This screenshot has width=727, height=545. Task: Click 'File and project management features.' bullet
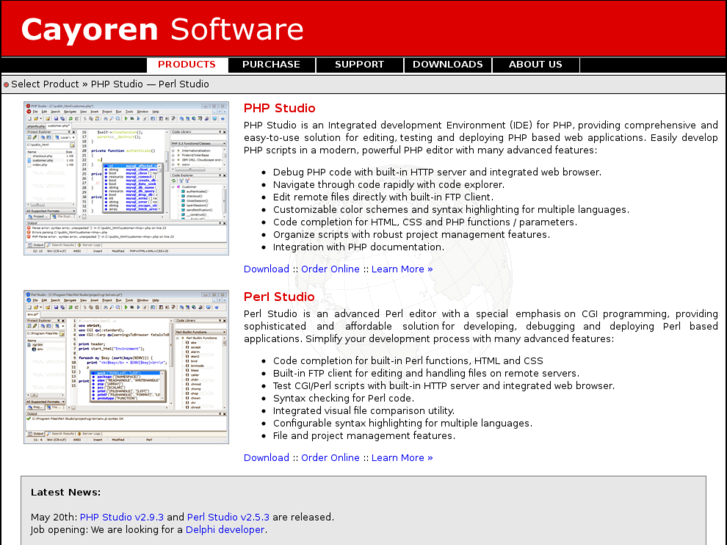click(364, 436)
